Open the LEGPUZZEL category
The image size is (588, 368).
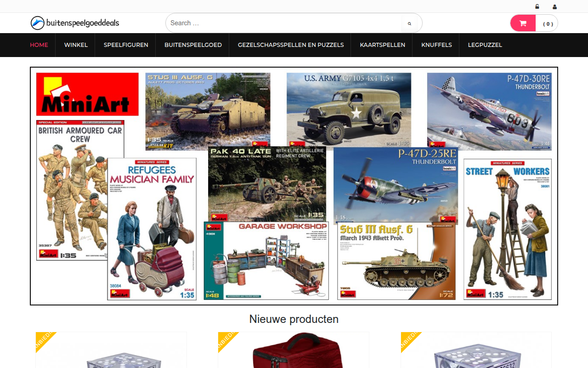tap(485, 45)
